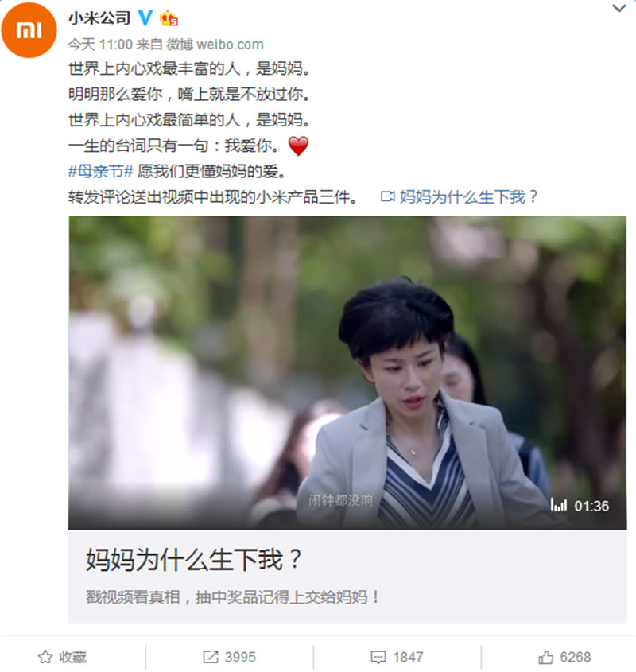This screenshot has width=636, height=672.
Task: Click the crown membership badge icon
Action: 169,18
